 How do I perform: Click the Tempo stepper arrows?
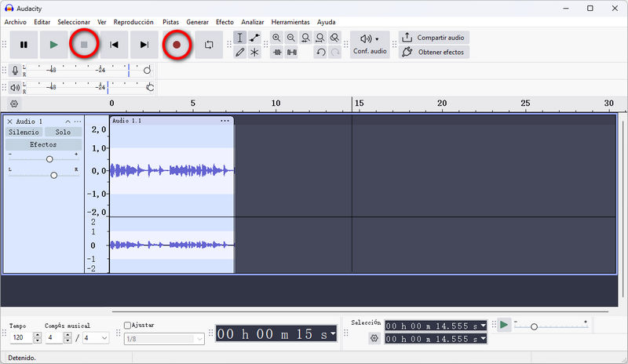point(37,337)
